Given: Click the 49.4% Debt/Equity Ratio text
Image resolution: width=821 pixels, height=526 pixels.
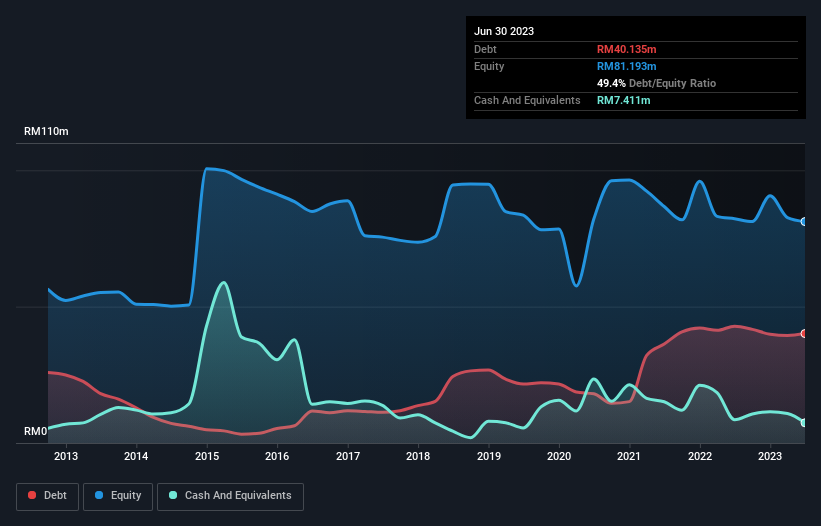Looking at the screenshot, I should (656, 83).
